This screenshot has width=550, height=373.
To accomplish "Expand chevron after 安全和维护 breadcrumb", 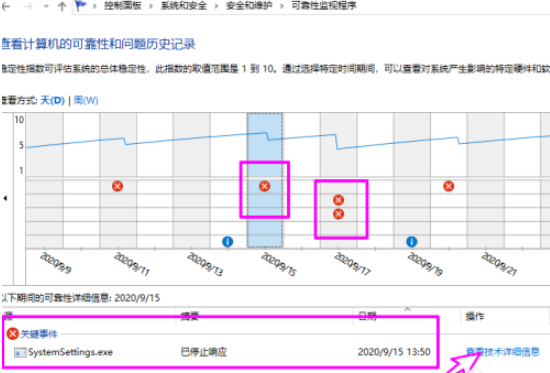I will coord(281,6).
